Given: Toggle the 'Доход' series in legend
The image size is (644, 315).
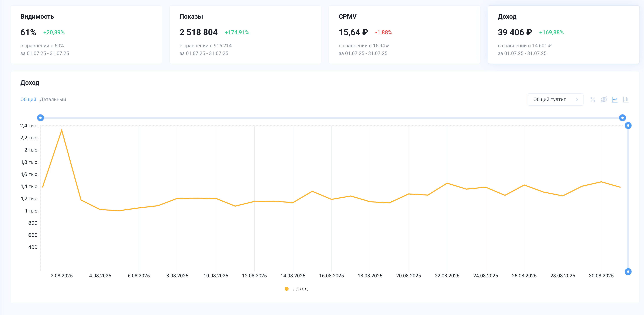Looking at the screenshot, I should point(300,289).
